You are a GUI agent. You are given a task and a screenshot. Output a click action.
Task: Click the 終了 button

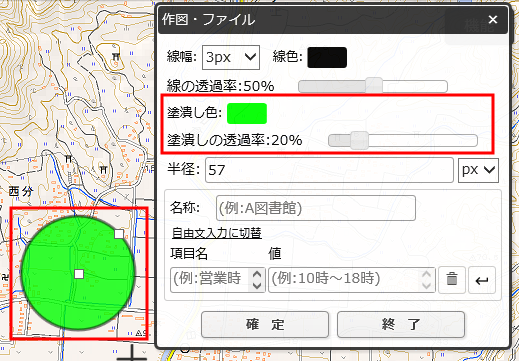click(401, 324)
